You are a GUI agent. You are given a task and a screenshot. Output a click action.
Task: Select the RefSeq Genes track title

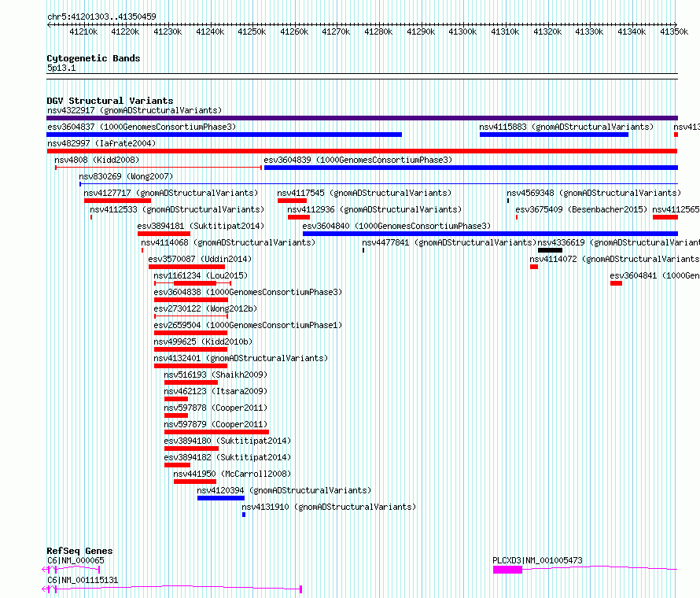pos(79,551)
